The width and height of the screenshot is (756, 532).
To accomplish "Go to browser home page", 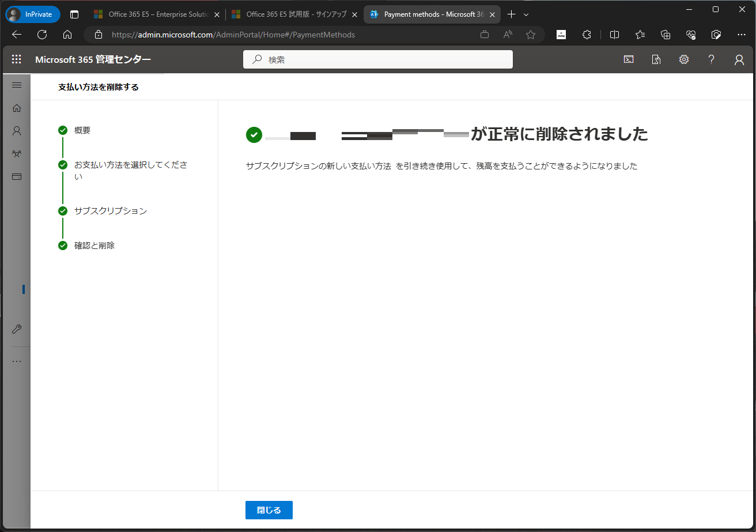I will coord(67,35).
